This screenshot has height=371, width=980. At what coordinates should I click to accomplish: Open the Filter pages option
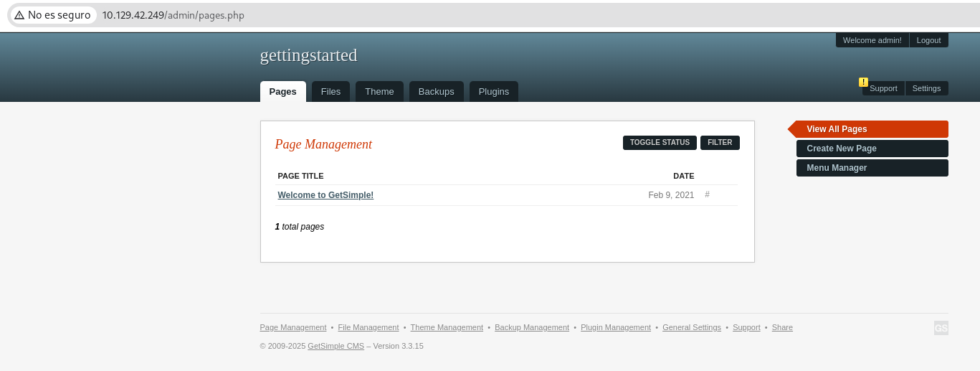click(720, 143)
